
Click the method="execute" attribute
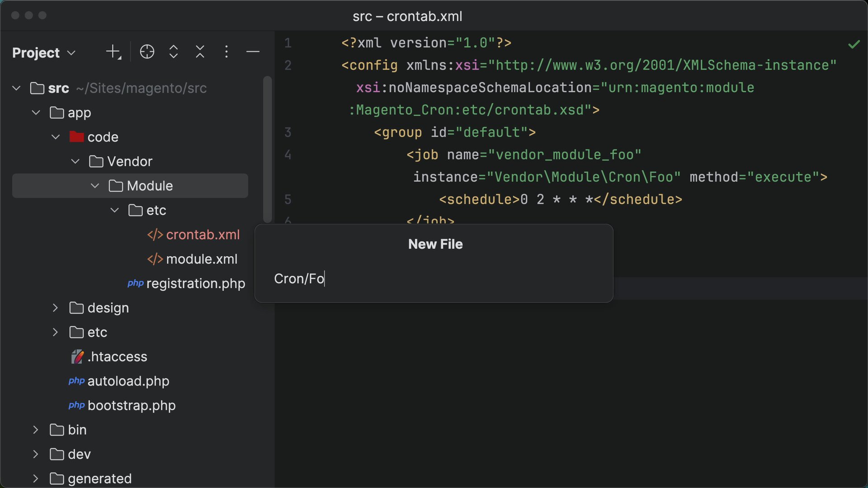tap(755, 177)
